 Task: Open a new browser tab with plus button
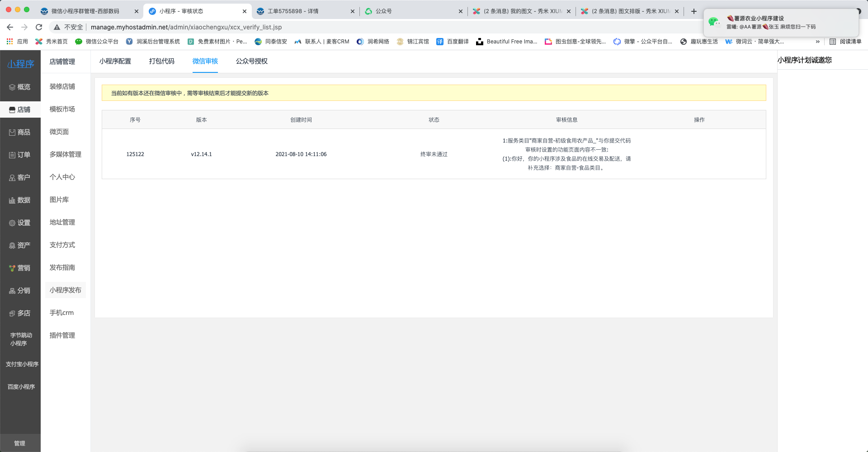[x=694, y=11]
